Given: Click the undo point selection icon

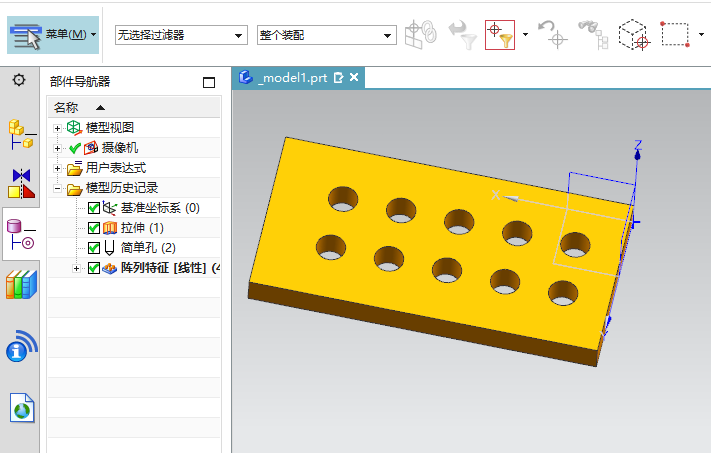Looking at the screenshot, I should click(x=552, y=34).
